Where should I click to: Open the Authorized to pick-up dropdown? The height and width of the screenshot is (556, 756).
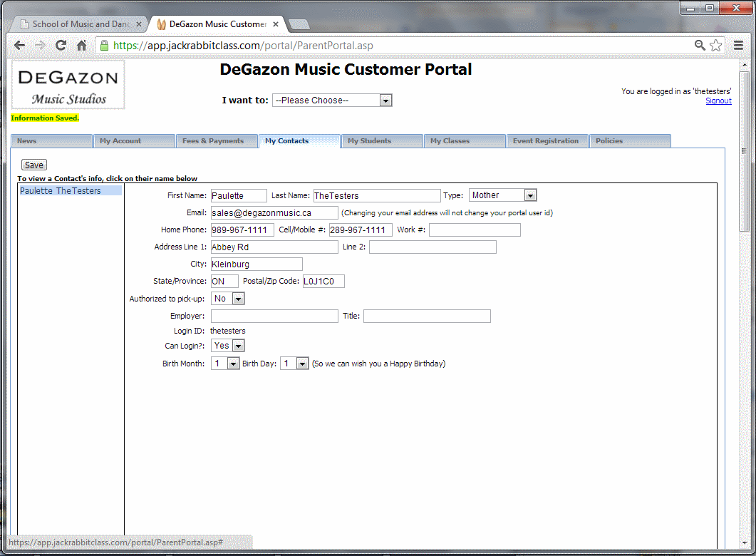pos(227,299)
